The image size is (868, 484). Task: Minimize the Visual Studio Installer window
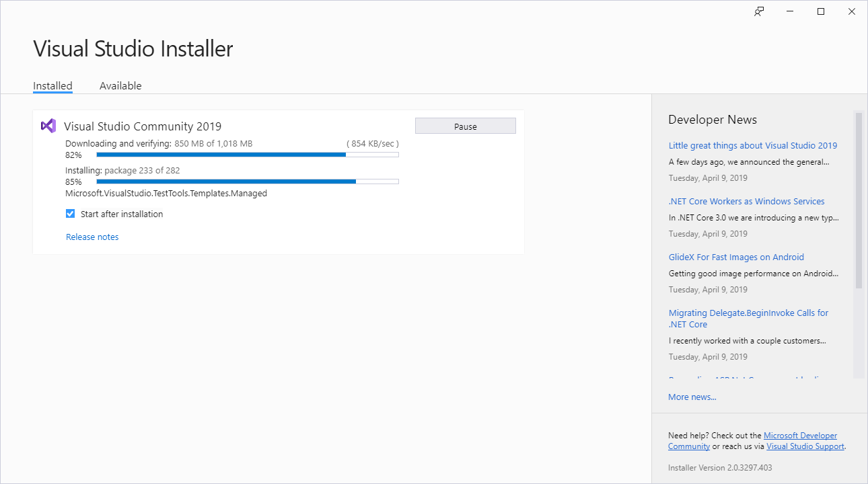point(789,11)
